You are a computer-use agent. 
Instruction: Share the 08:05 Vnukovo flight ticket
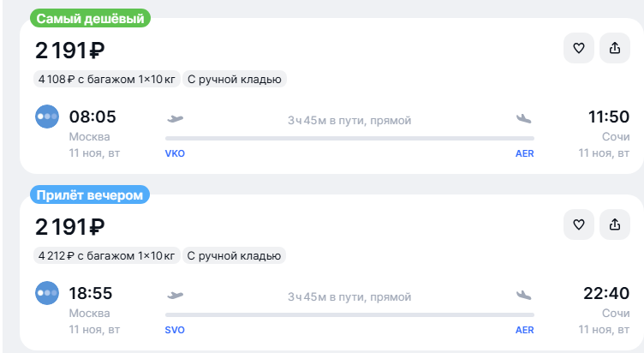tap(614, 48)
